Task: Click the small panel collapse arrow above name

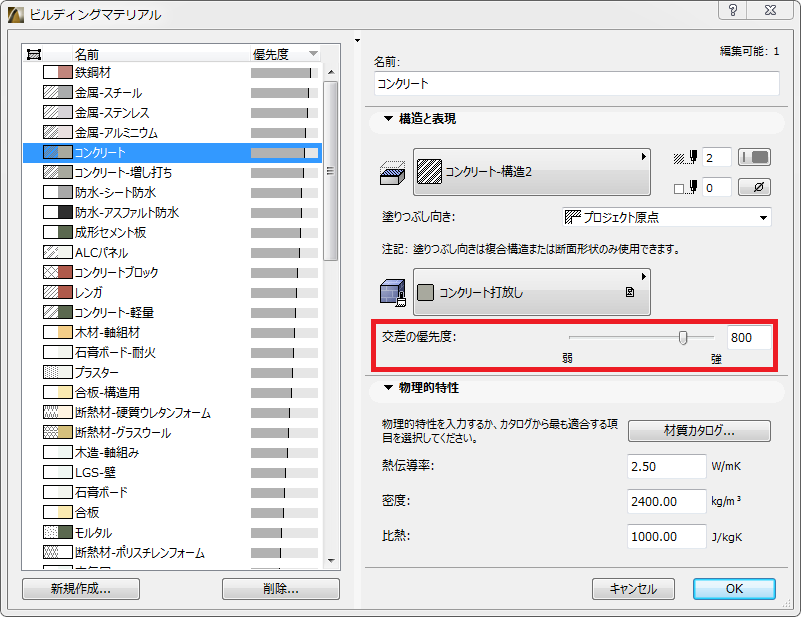Action: (x=358, y=40)
